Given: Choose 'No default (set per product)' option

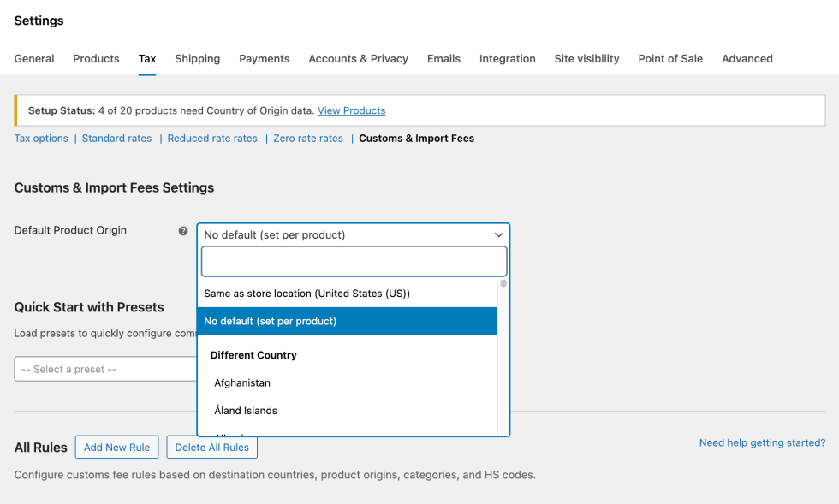Looking at the screenshot, I should (x=348, y=321).
